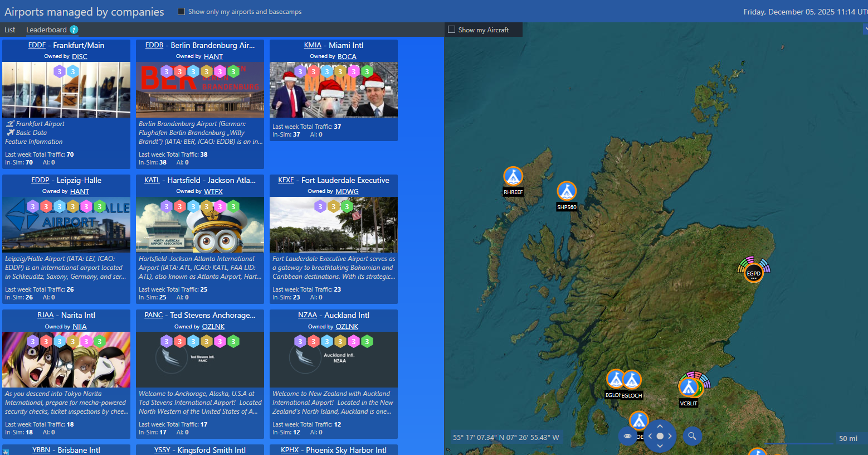Click the 'Airports managed by companies' heading
The width and height of the screenshot is (868, 455).
[x=84, y=12]
